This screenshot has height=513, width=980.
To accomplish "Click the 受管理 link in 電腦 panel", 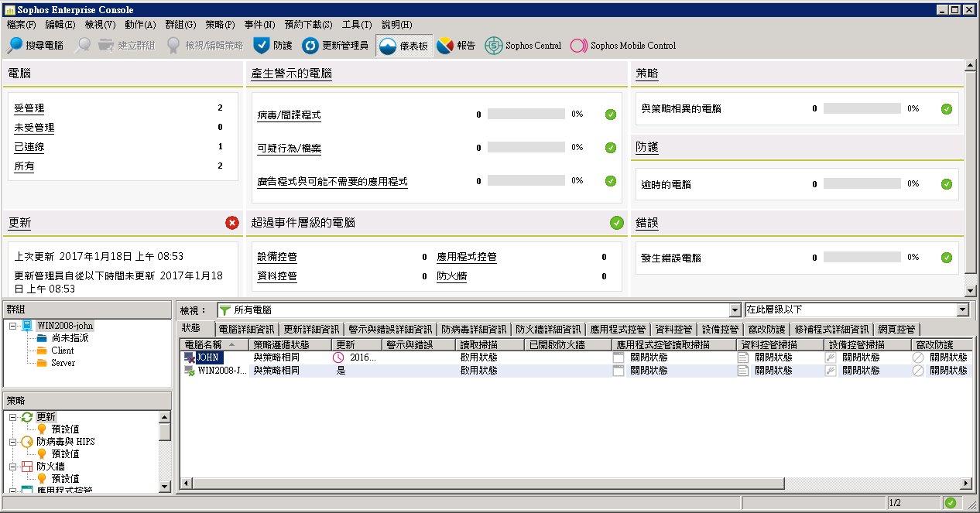I will [x=29, y=108].
